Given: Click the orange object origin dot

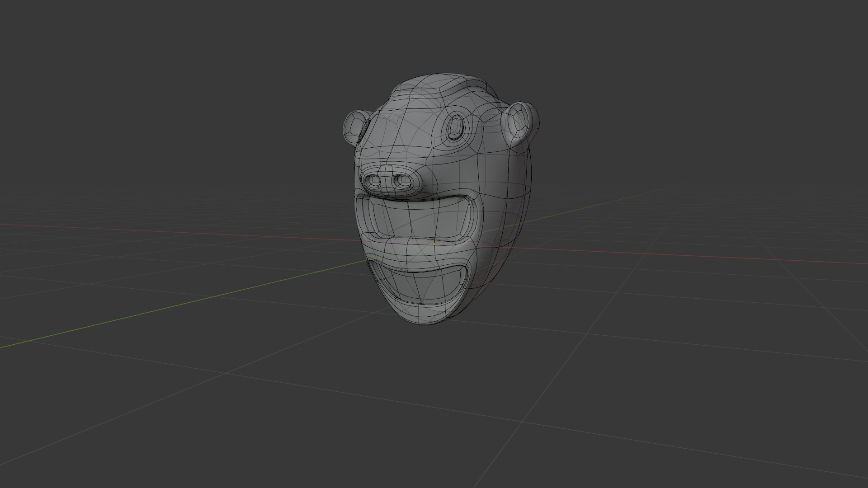Looking at the screenshot, I should click(434, 244).
